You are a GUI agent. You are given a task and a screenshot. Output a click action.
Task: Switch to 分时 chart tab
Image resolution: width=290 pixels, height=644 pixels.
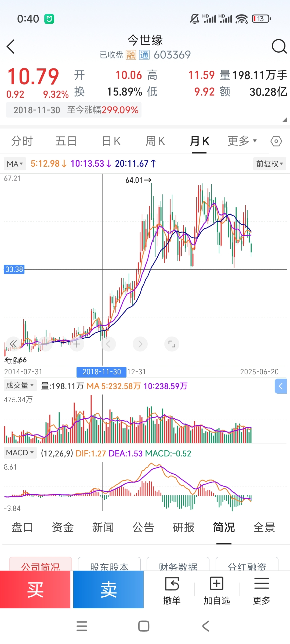coord(22,141)
